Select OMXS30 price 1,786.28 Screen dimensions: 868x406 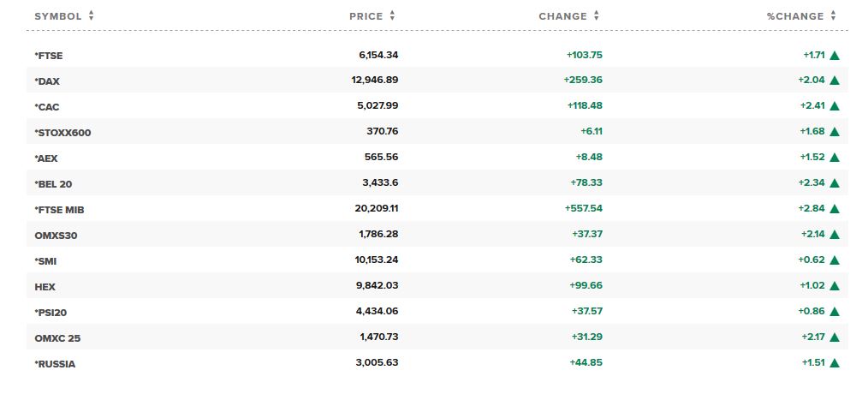tap(378, 234)
